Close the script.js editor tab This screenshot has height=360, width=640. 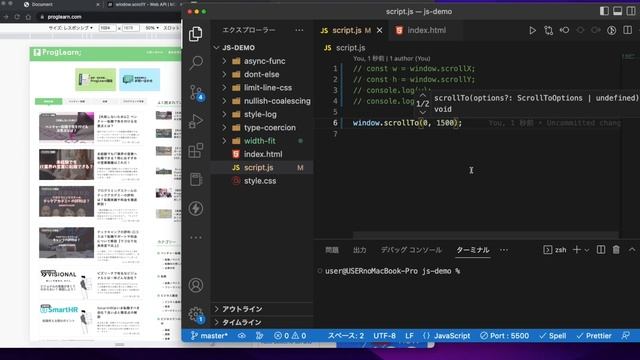point(380,30)
